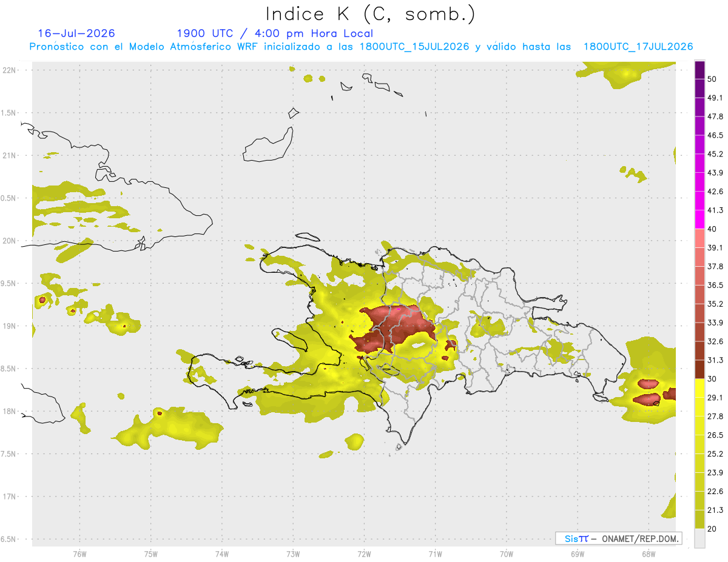
Task: Click the colorbar value "50"
Action: coord(712,79)
